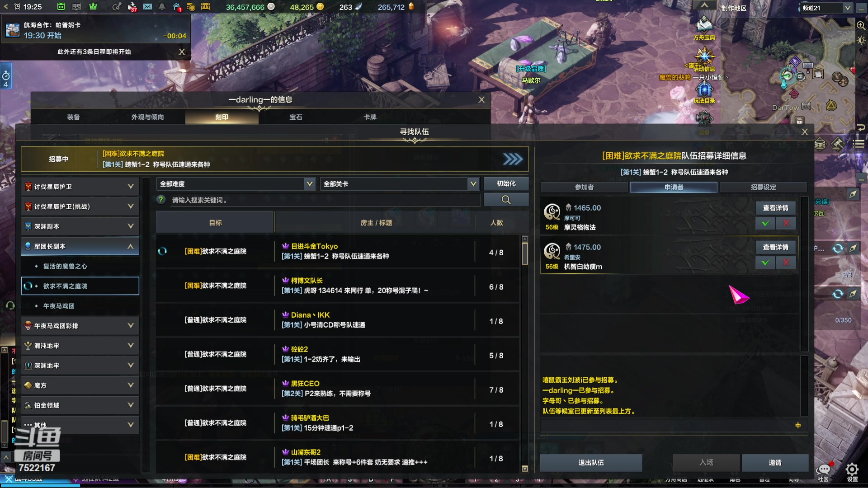
Task: Switch to the 招募设定 tab
Action: 763,187
